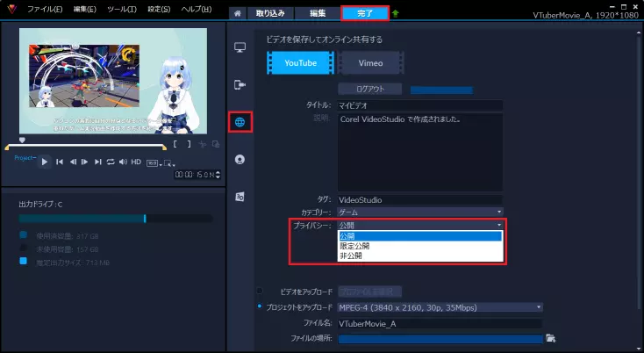Jump to the start of the preview
The width and height of the screenshot is (644, 353).
60,162
